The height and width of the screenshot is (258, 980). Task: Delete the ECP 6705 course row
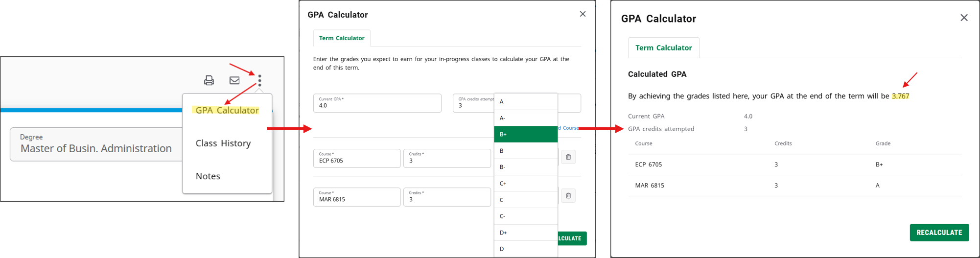568,157
